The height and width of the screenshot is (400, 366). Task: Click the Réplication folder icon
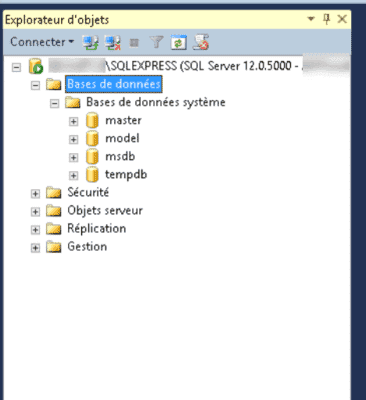pos(53,228)
